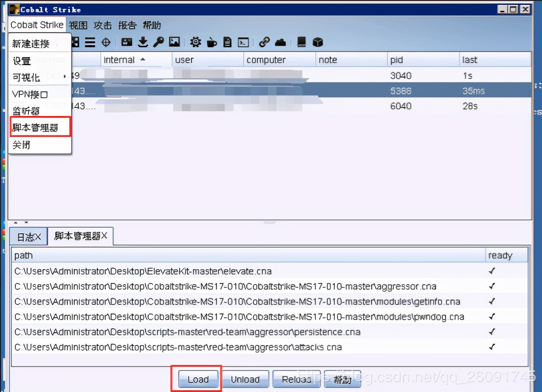542x392 pixels.
Task: Sort by the note column header
Action: (x=351, y=60)
